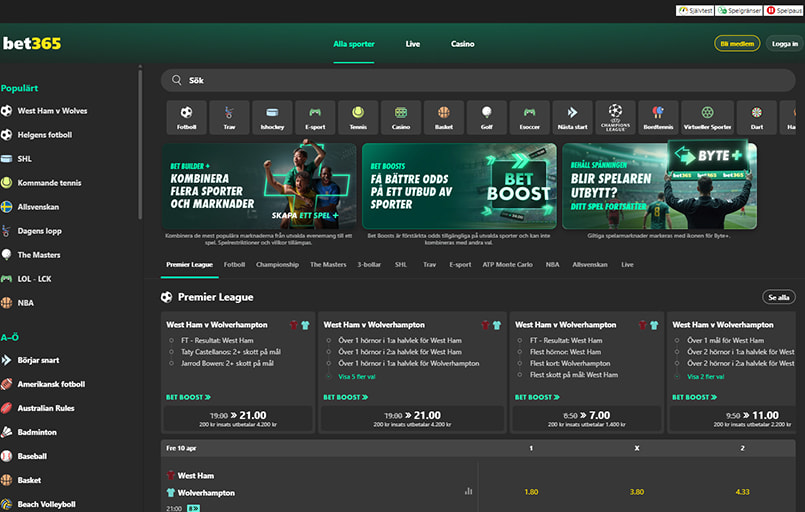Open the Trav sport icon tile
Viewport: 805px width, 512px height.
229,118
